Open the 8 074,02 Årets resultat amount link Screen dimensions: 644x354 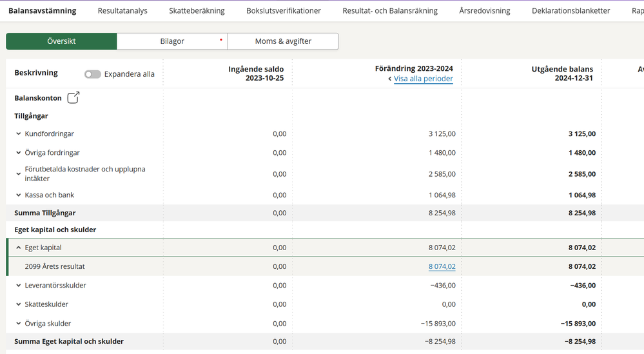click(x=442, y=266)
